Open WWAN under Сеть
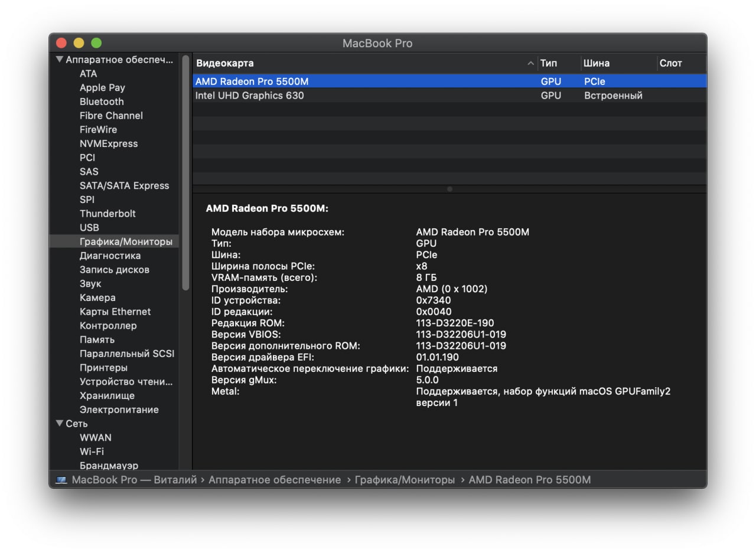Screen dimensions: 756x553 click(96, 437)
